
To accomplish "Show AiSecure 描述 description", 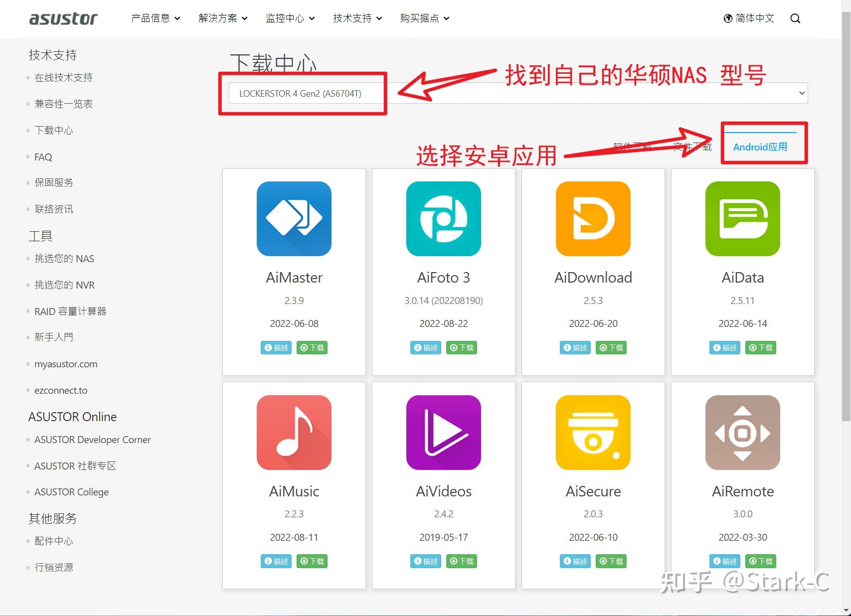I will coord(575,561).
